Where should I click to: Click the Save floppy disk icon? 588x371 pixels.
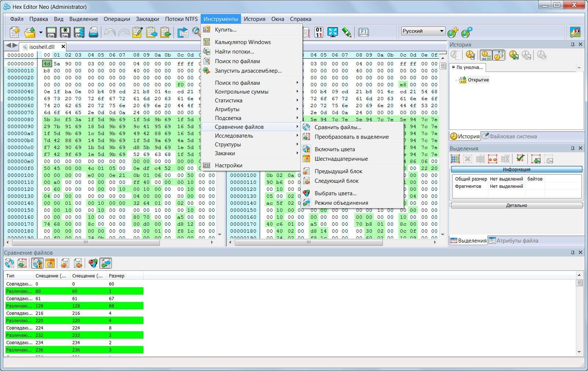(51, 32)
